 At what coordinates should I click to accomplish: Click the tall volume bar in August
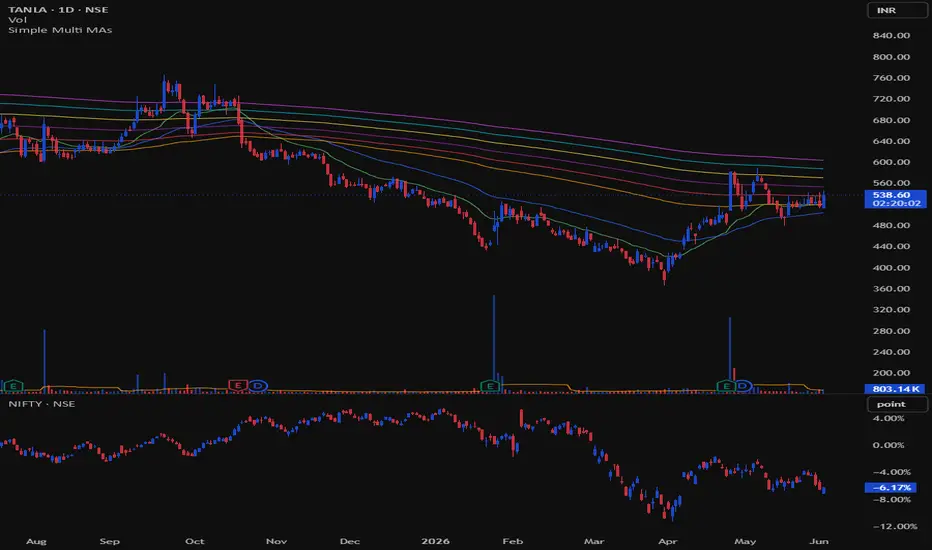(45, 361)
